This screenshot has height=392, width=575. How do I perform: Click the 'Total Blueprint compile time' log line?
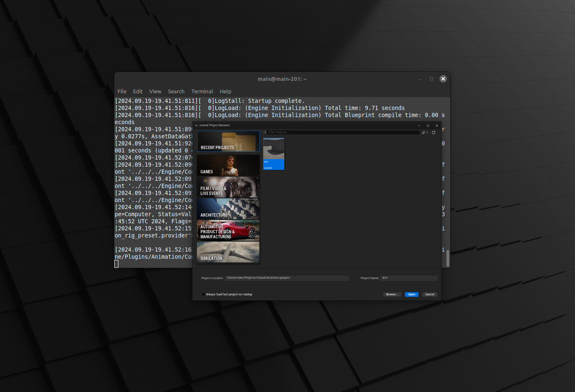(x=280, y=119)
